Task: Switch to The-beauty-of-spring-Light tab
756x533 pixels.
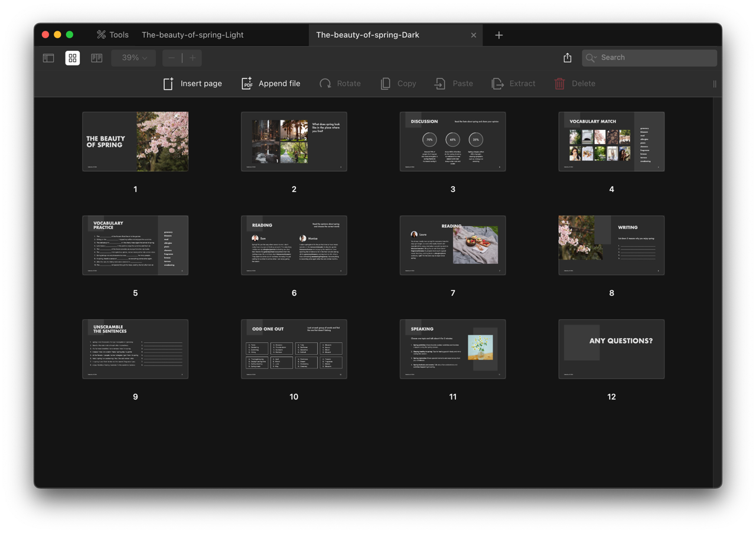Action: (193, 35)
